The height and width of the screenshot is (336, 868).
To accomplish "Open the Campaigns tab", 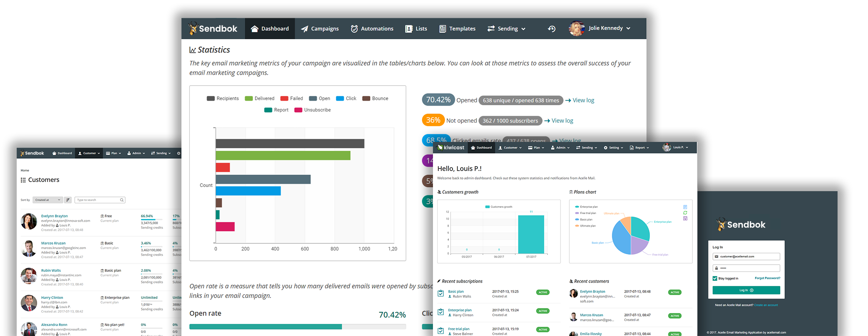I will (320, 29).
